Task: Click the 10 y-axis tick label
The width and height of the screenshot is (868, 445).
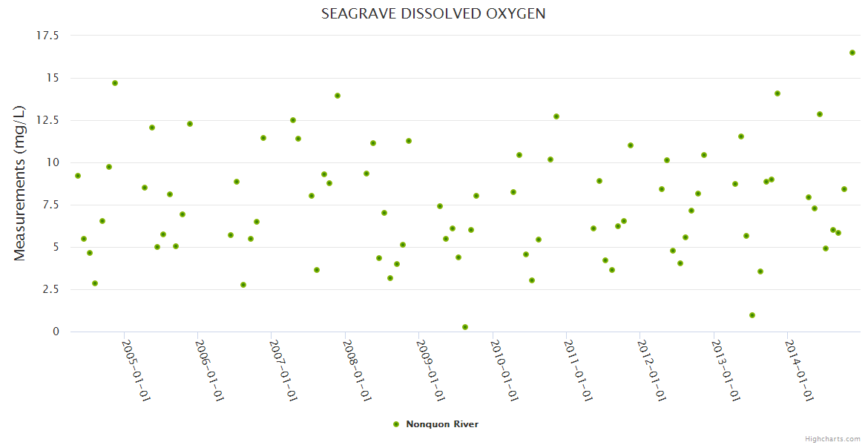Action: [x=53, y=162]
